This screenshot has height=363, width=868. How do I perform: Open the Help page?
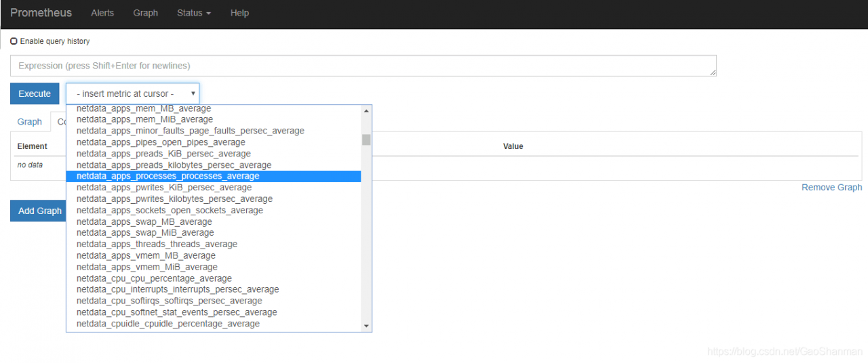pos(239,13)
